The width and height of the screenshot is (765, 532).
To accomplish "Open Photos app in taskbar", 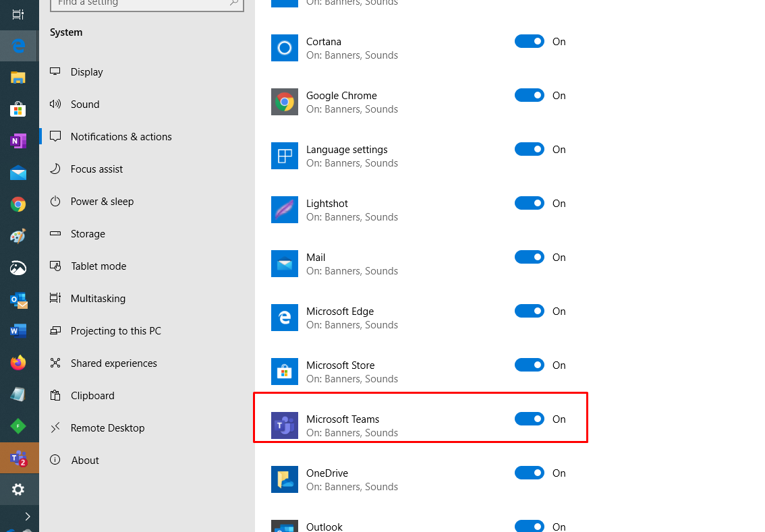I will (18, 268).
